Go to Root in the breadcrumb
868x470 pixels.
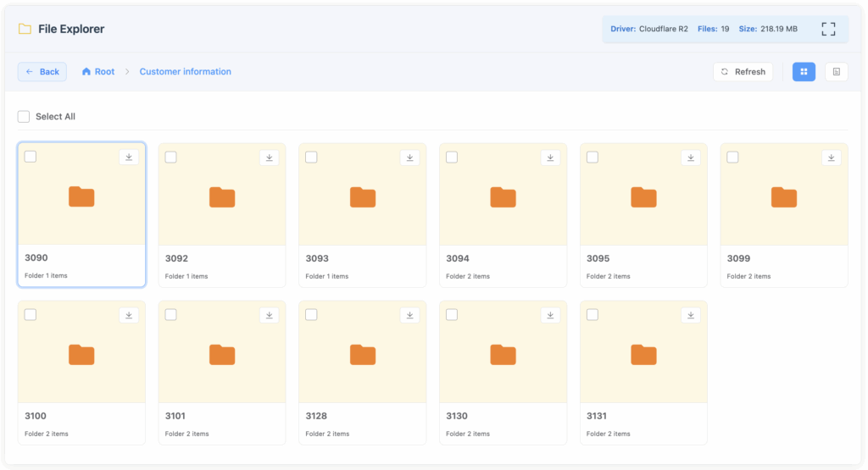click(98, 72)
